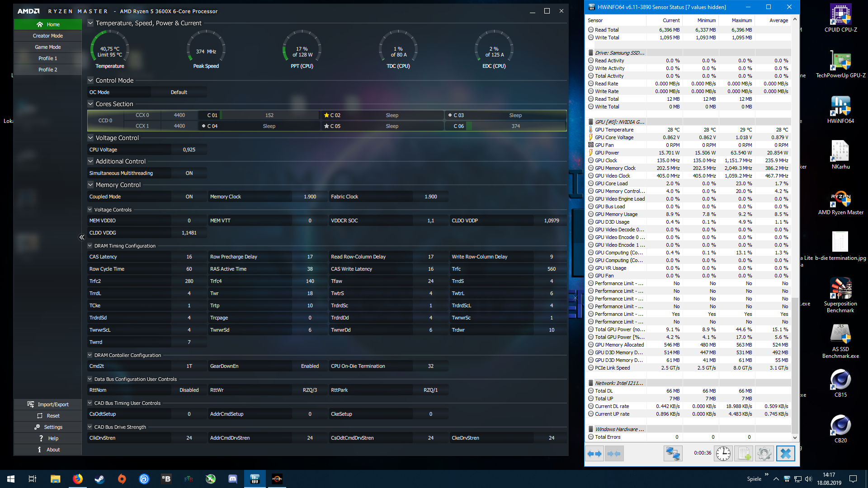
Task: Open HWiNFO sensor settings gear
Action: (764, 453)
